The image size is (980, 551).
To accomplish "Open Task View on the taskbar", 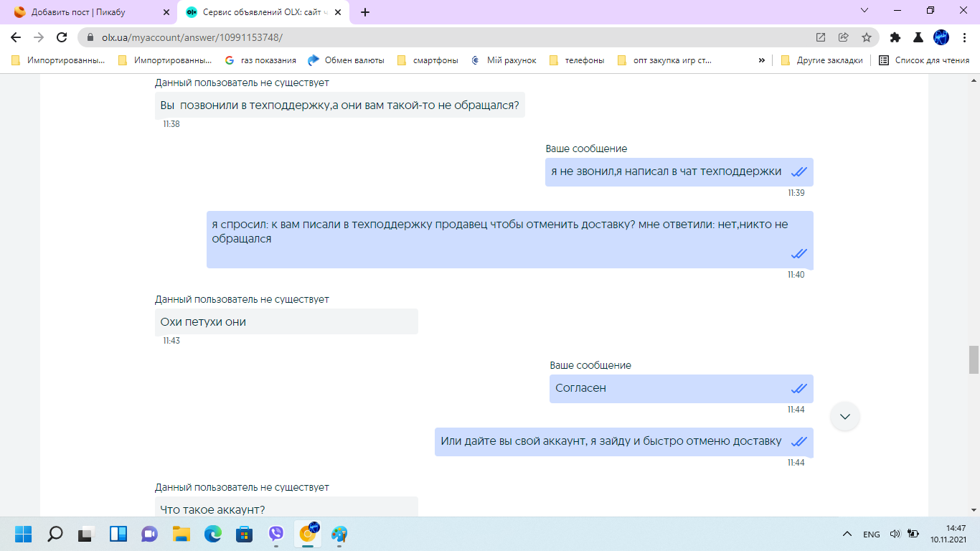I will [x=87, y=534].
